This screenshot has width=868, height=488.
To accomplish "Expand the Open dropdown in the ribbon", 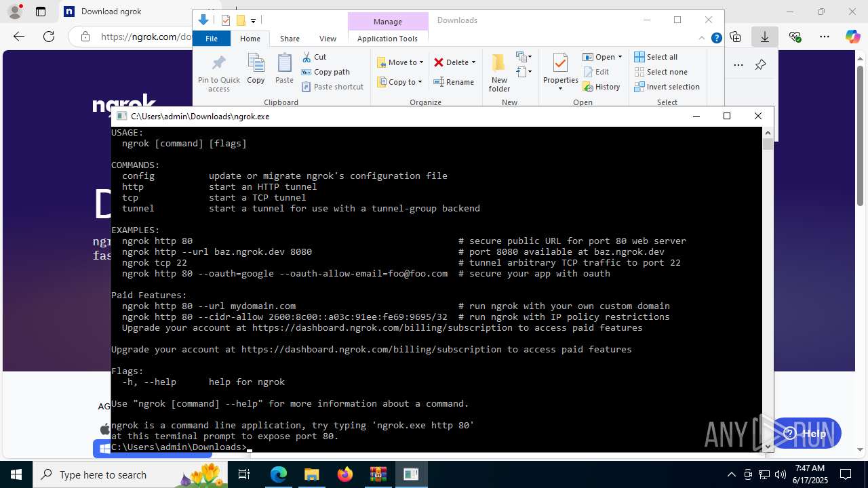I will point(603,57).
